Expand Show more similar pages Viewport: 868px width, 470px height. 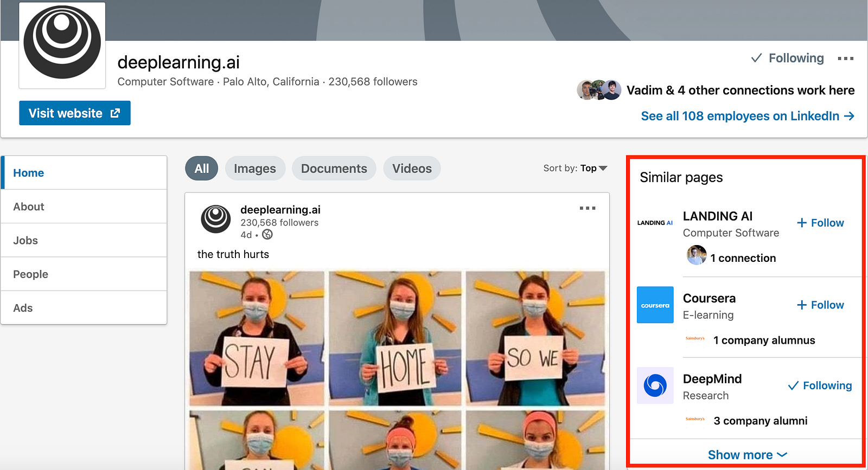pos(747,455)
